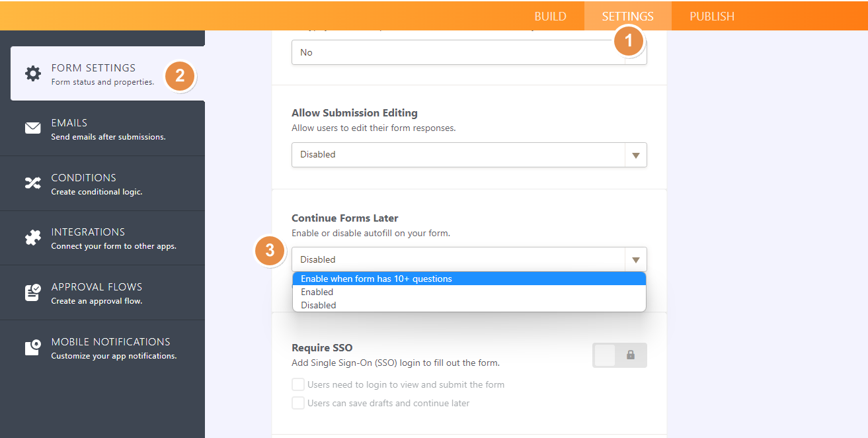Click the Approval Flows checklist icon
The image size is (868, 438).
coord(33,292)
